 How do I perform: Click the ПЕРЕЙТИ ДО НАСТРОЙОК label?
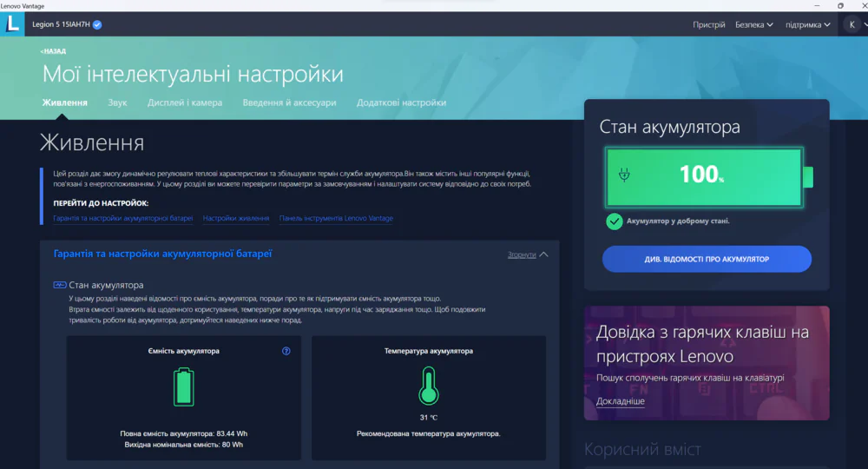[101, 203]
